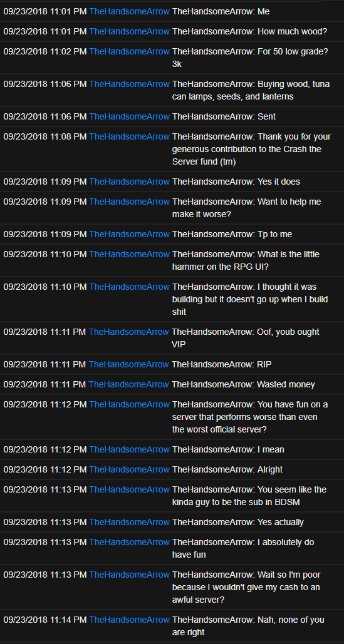This screenshot has width=344, height=644.
Task: Open the username link on the "For 50 low grade?" row
Action: (129, 51)
